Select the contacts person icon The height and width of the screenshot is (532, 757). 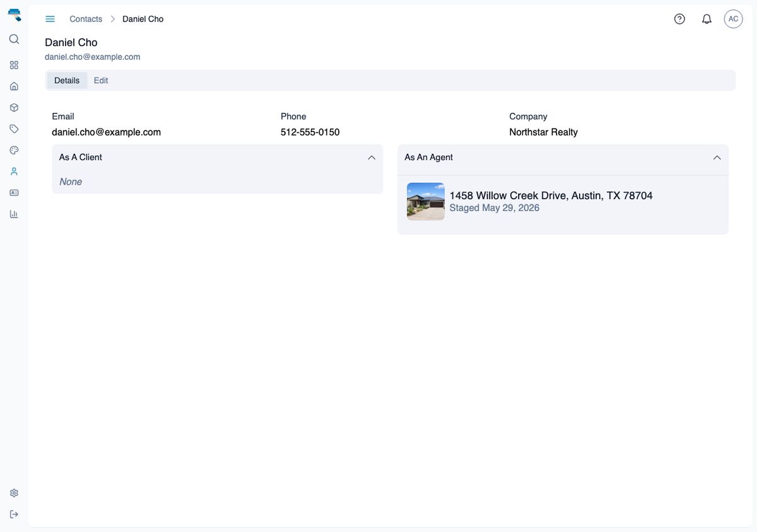14,171
